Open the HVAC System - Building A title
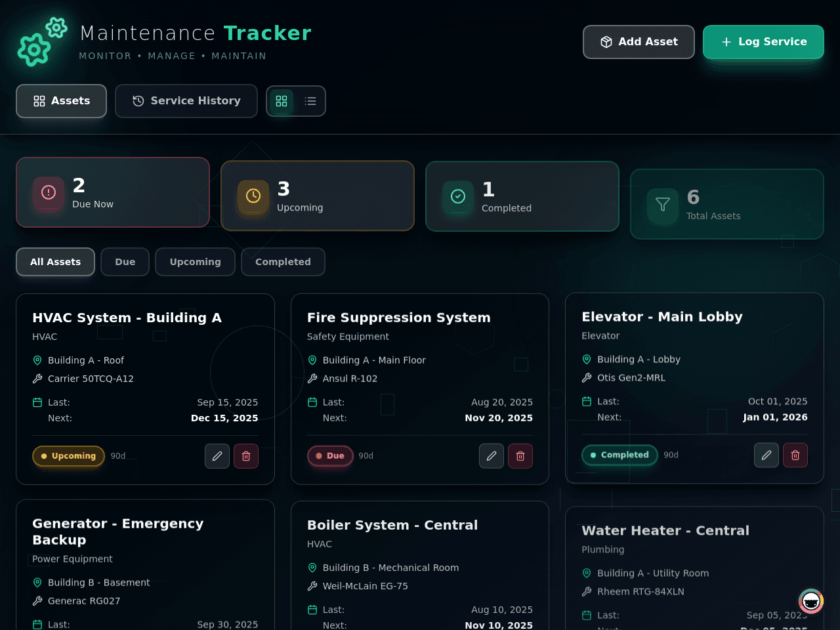The image size is (840, 630). 127,318
